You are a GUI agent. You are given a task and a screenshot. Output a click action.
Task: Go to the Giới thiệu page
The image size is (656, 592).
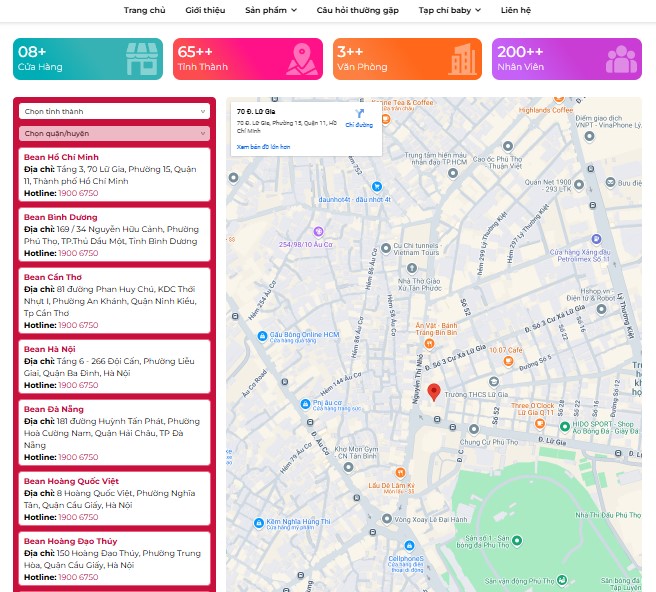(205, 10)
